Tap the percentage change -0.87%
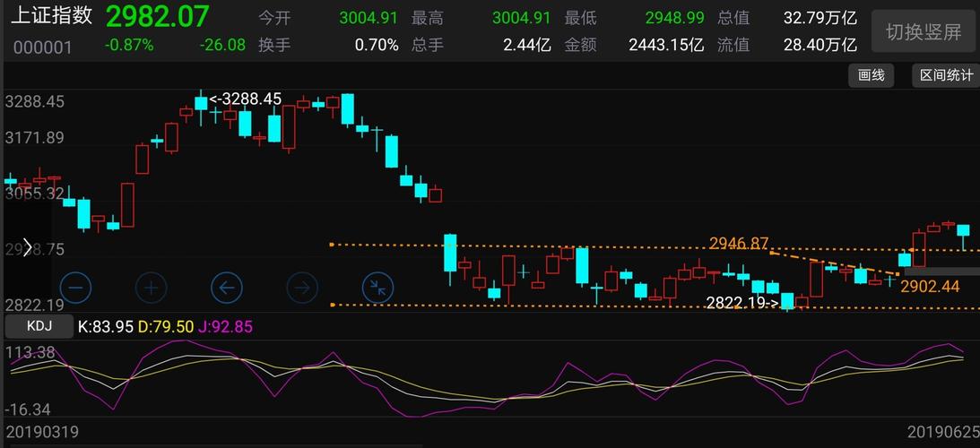This screenshot has height=448, width=980. [129, 45]
